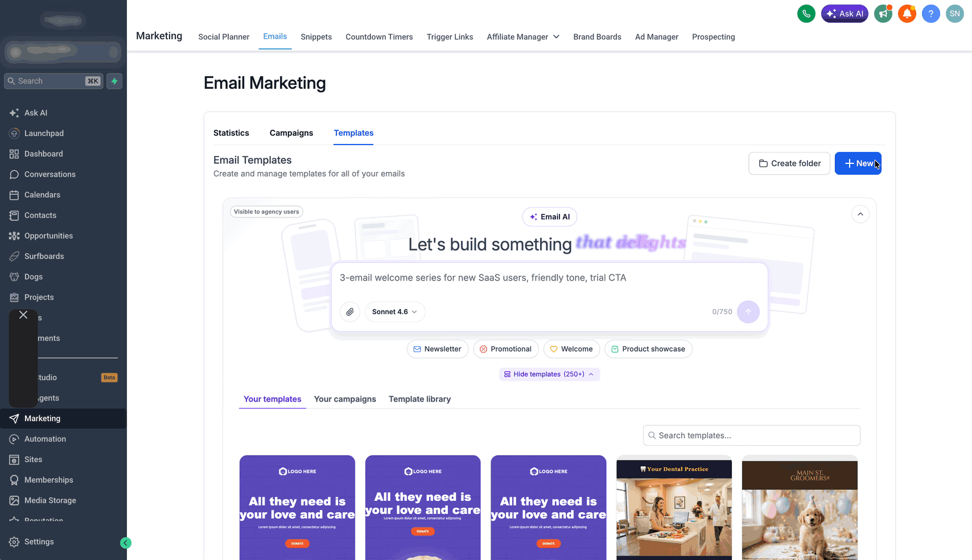Open the megaphone announcements icon
This screenshot has height=560, width=972.
click(883, 14)
